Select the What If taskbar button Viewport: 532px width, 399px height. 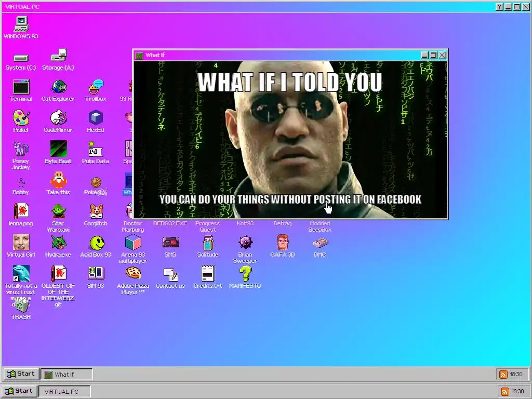pyautogui.click(x=66, y=374)
